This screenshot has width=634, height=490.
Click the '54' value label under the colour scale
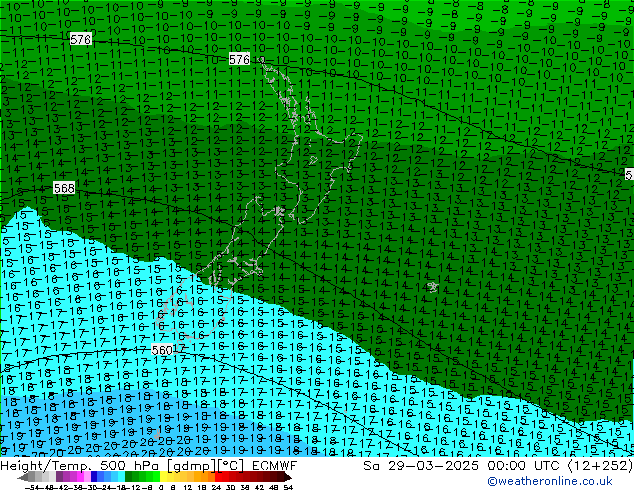click(x=288, y=487)
